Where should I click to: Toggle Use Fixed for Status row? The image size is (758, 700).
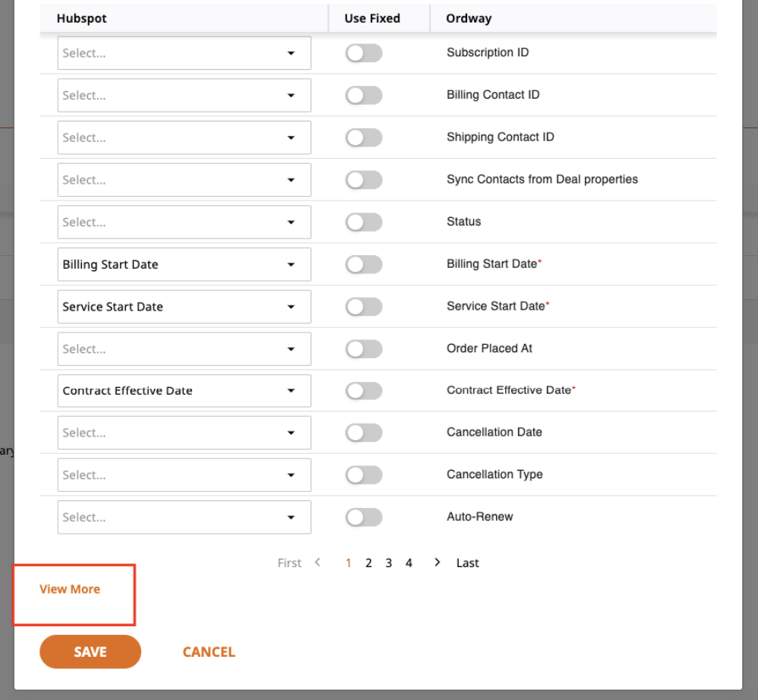coord(364,222)
